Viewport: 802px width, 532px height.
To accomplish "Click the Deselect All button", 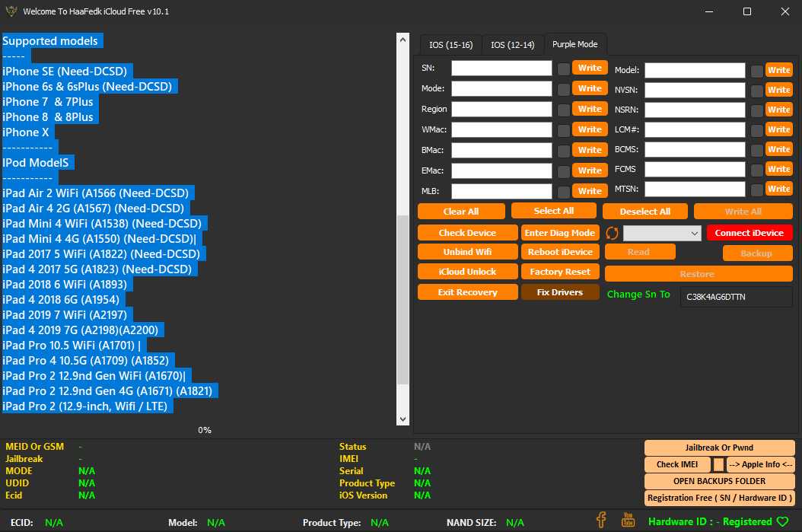I will tap(645, 212).
